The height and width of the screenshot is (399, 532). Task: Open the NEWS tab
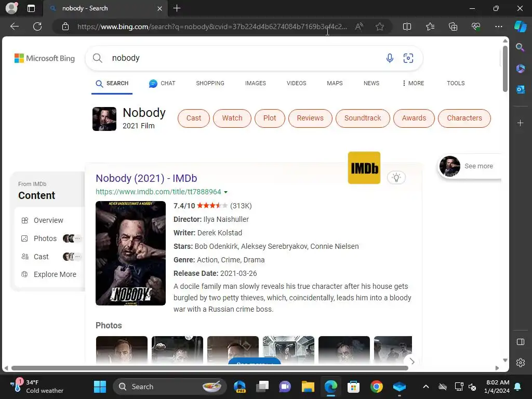[371, 83]
